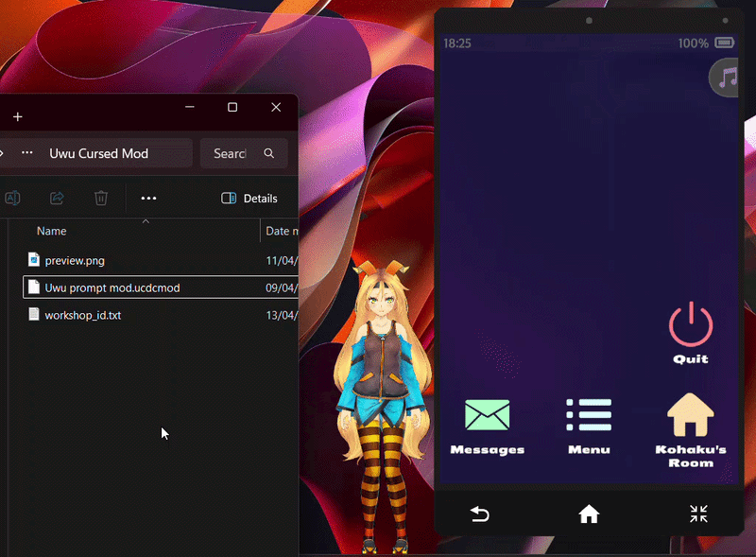
Task: Add a new tab in File Explorer
Action: 17,116
